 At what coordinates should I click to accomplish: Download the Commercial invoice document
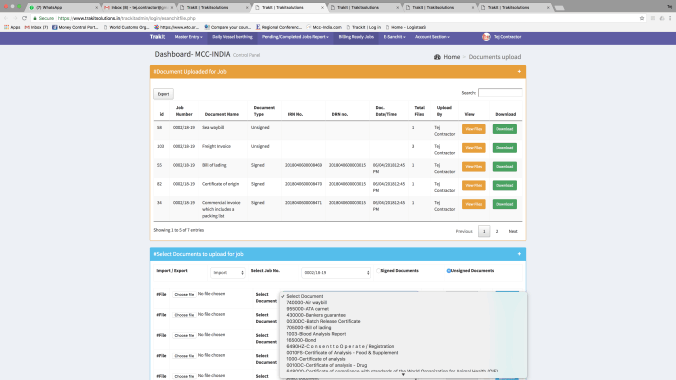[504, 204]
